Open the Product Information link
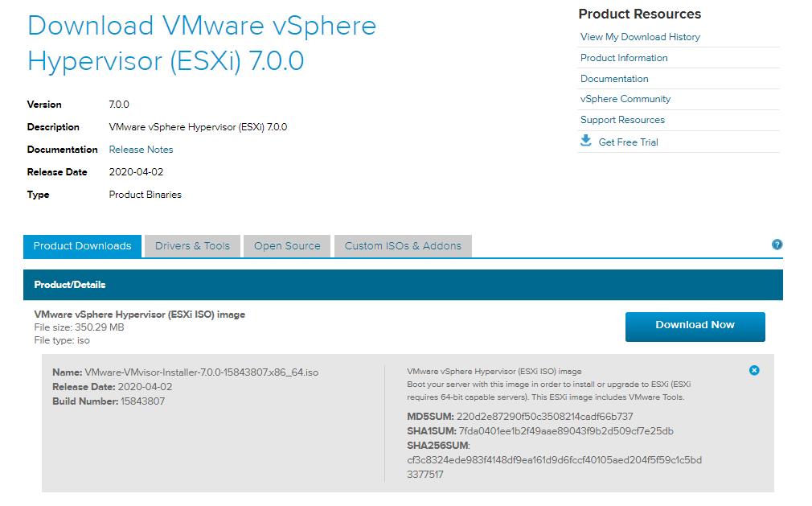 coord(624,57)
